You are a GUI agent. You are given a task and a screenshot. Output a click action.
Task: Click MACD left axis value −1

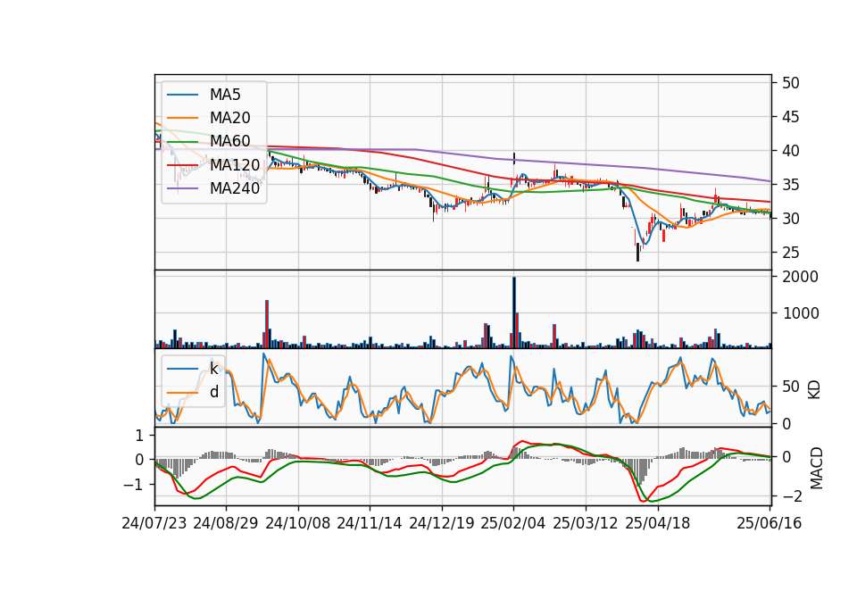tap(133, 485)
